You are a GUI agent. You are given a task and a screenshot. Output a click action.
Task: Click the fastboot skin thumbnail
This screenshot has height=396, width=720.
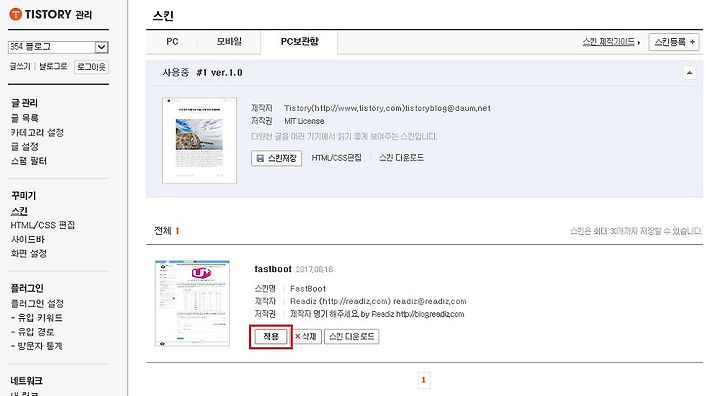coord(192,304)
